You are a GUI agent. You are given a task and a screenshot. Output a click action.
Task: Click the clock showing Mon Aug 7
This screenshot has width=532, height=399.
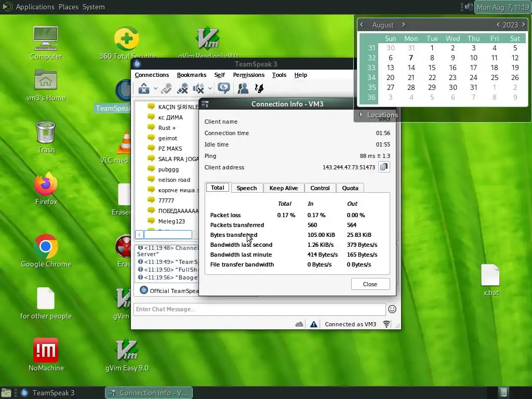click(x=503, y=7)
